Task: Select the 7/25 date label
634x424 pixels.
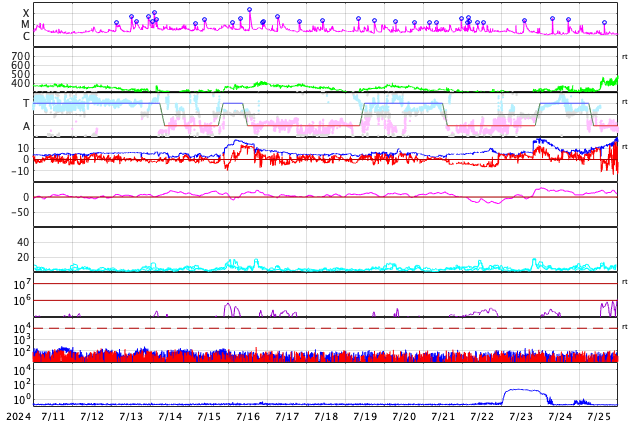Action: tap(599, 416)
